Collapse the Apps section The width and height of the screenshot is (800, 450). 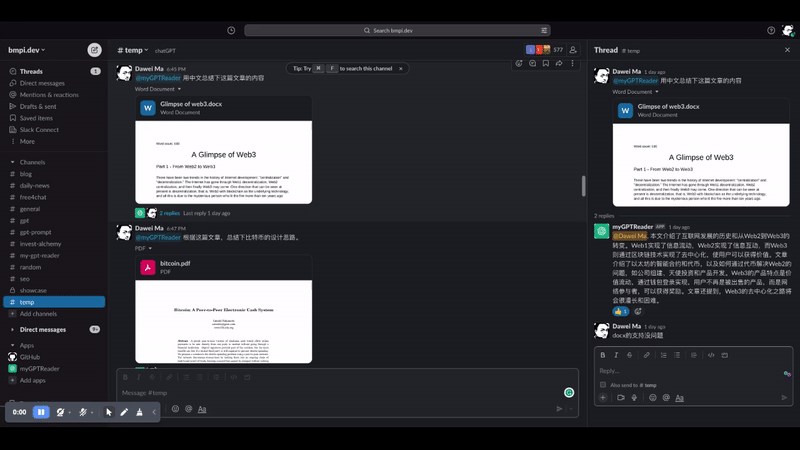[x=13, y=345]
